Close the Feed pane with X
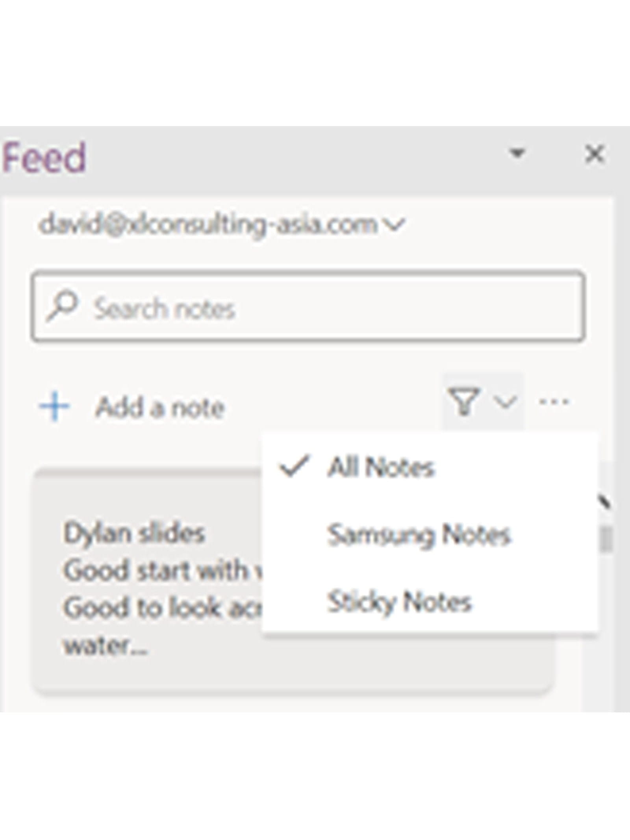This screenshot has width=630, height=840. 595,154
